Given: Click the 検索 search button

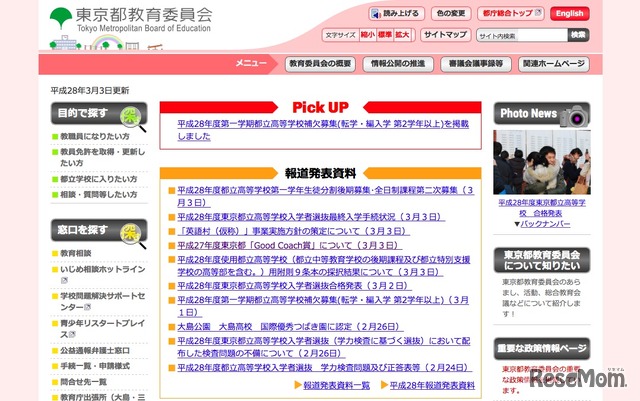Looking at the screenshot, I should [578, 35].
